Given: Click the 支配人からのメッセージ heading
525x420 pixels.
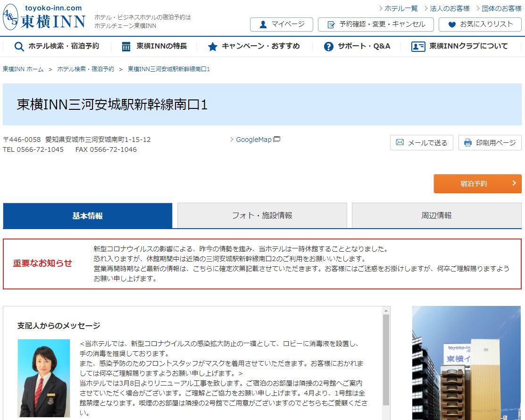Looking at the screenshot, I should [58, 326].
